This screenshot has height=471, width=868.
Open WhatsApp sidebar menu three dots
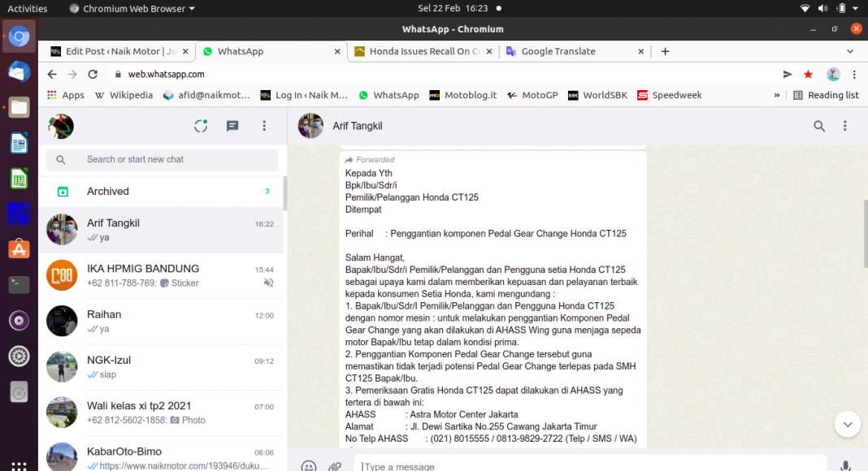[x=264, y=126]
